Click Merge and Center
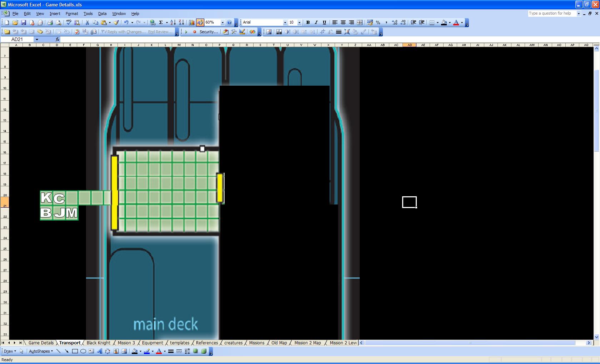600x364 pixels. [x=359, y=22]
